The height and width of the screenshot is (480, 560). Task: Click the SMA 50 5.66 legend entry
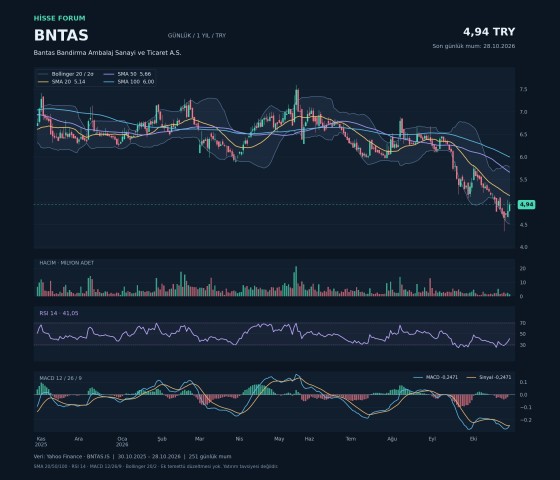(x=128, y=74)
